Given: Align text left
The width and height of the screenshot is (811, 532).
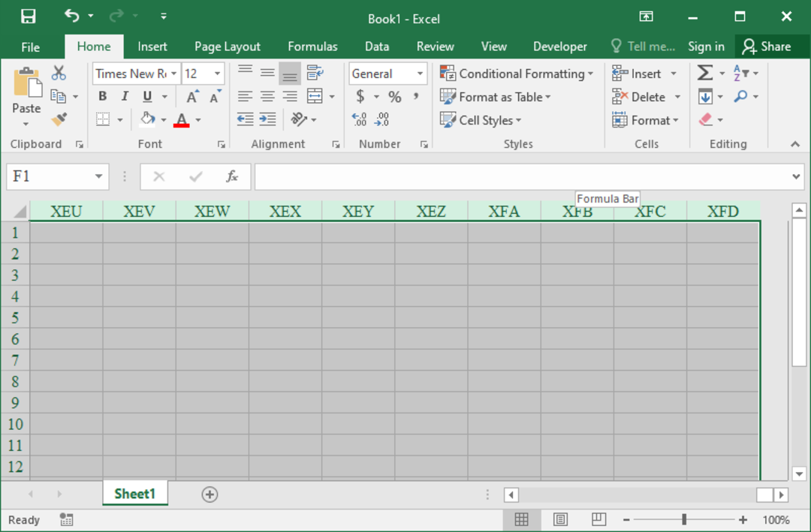Looking at the screenshot, I should tap(245, 96).
